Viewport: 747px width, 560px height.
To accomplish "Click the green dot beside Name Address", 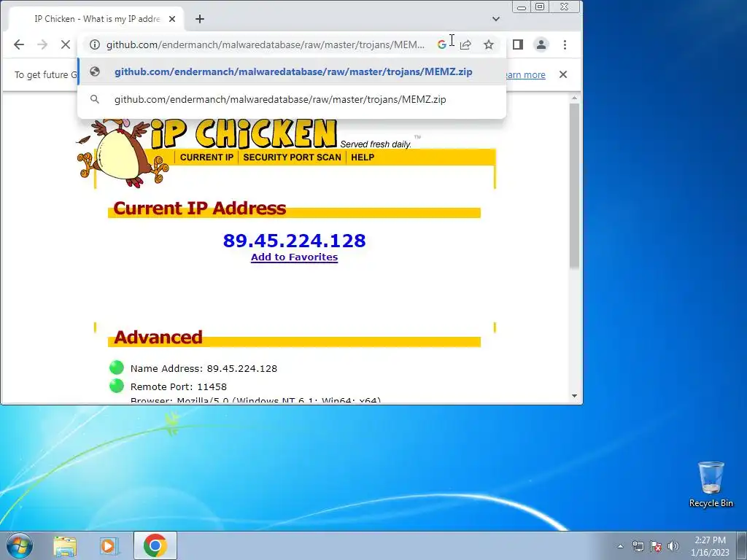I will point(117,367).
